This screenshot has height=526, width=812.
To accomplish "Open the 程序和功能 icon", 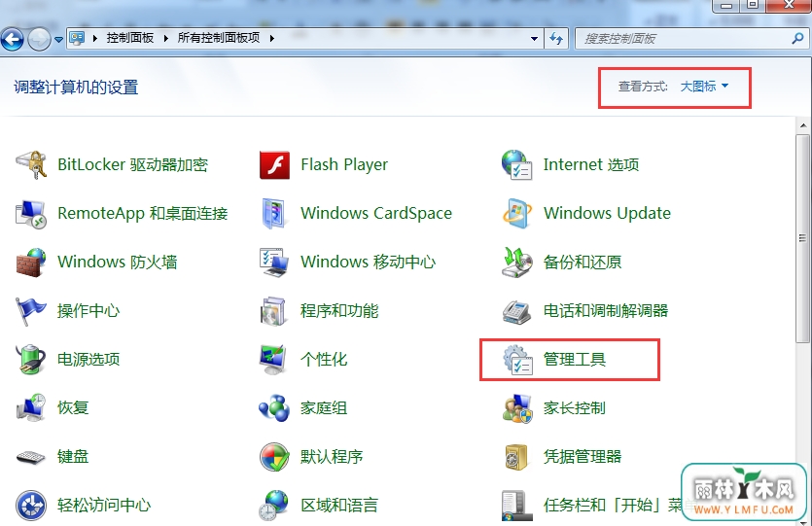I will (x=273, y=310).
